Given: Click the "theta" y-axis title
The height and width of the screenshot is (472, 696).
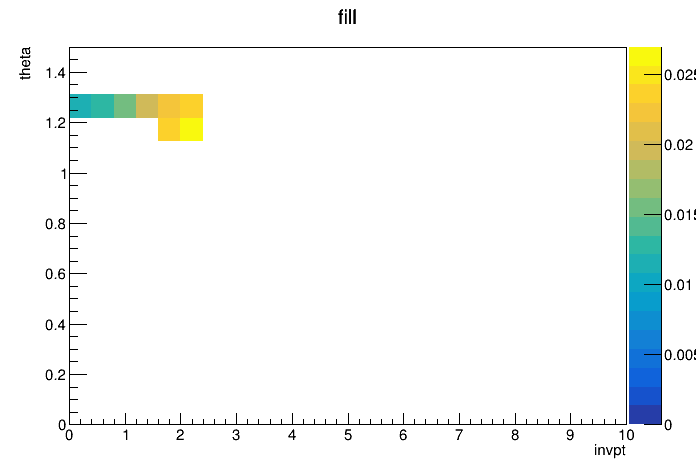Looking at the screenshot, I should [25, 63].
